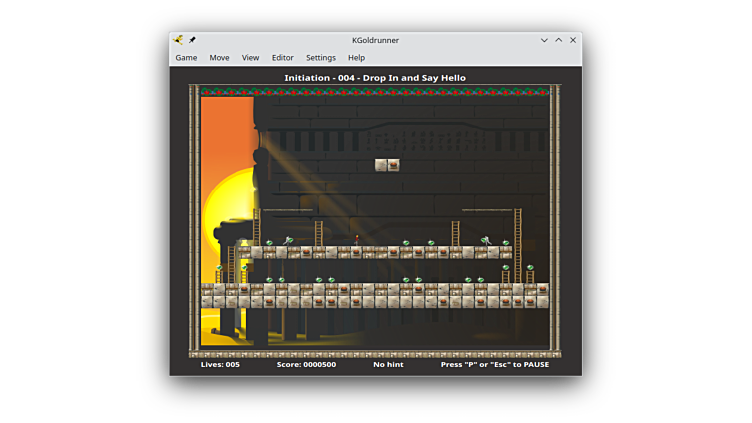Open the Settings menu
The width and height of the screenshot is (752, 423).
(x=320, y=58)
